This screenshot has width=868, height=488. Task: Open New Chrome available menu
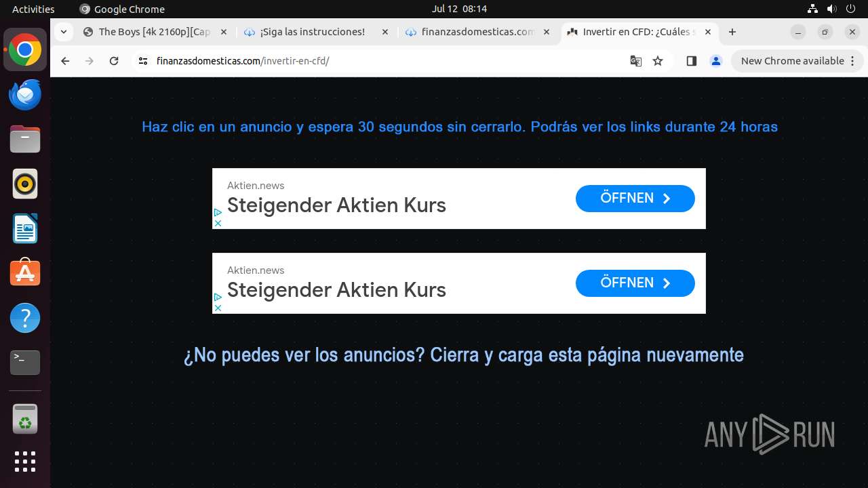797,61
